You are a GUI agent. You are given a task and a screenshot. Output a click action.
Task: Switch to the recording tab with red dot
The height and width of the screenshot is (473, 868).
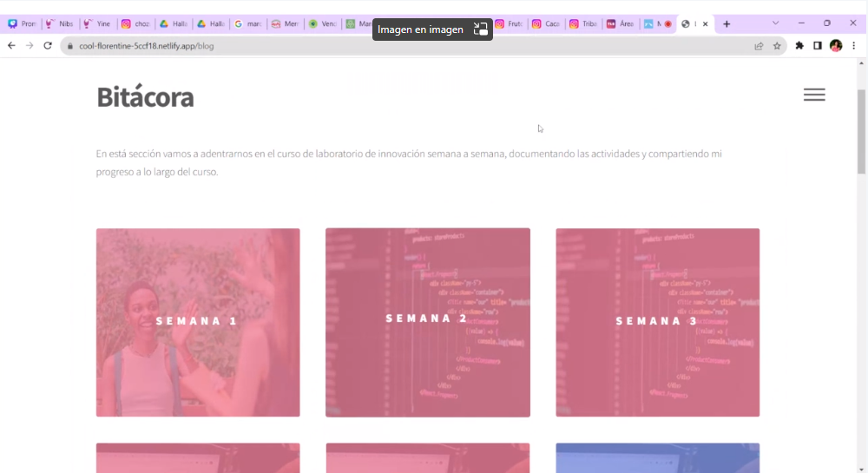point(658,23)
